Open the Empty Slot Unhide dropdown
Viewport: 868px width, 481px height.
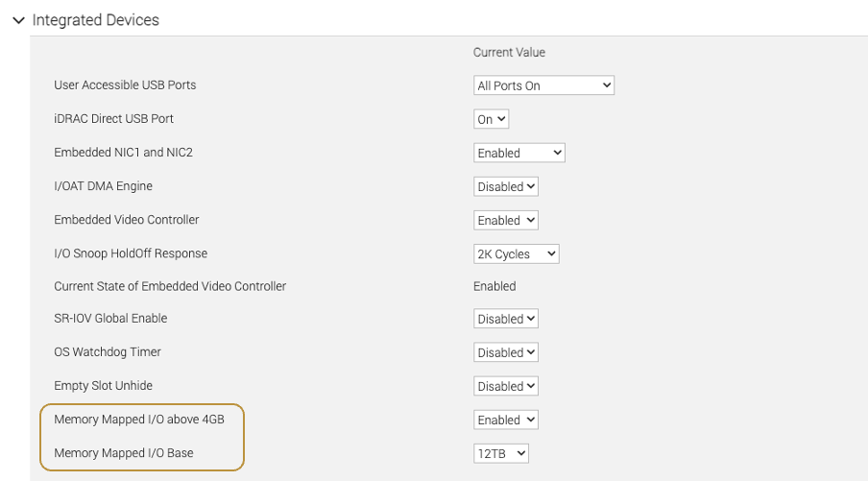[x=506, y=386]
